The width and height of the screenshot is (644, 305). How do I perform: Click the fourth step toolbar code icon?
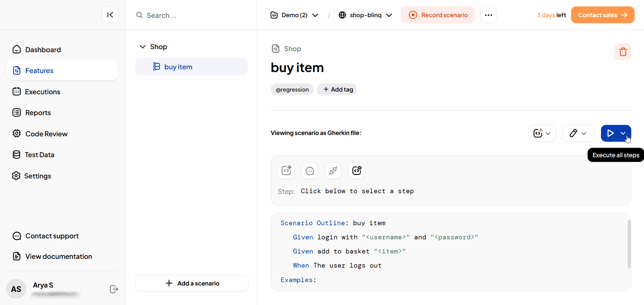click(357, 171)
